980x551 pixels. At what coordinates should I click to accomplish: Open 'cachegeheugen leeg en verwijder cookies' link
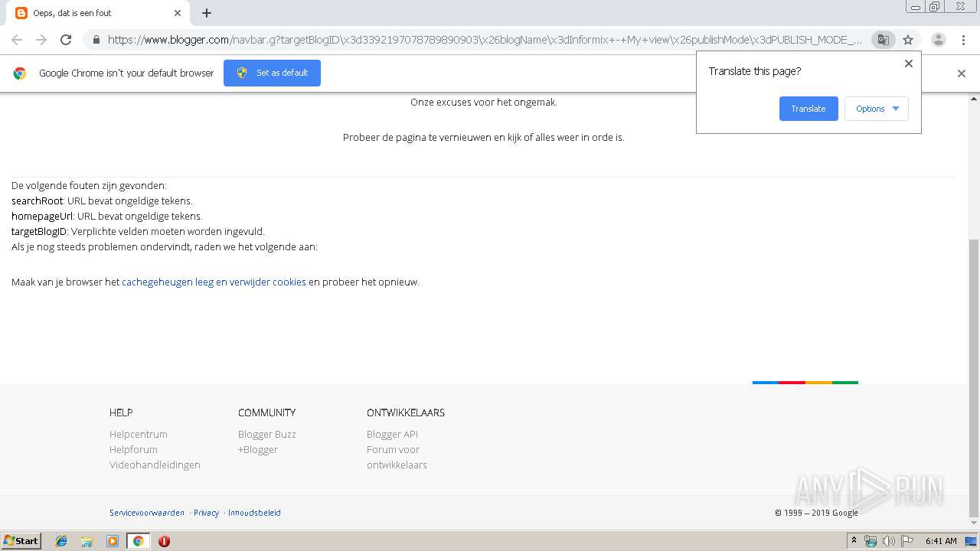point(214,282)
